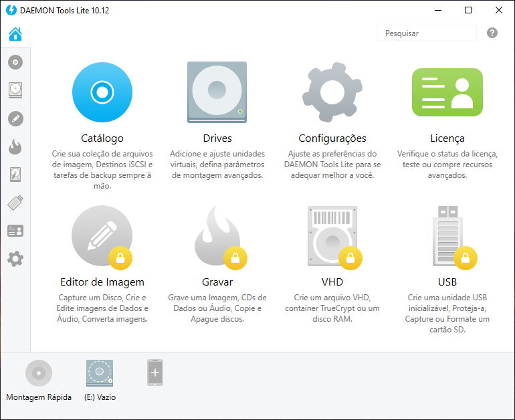Open the large Drives tile icon
515x420 pixels.
(217, 92)
